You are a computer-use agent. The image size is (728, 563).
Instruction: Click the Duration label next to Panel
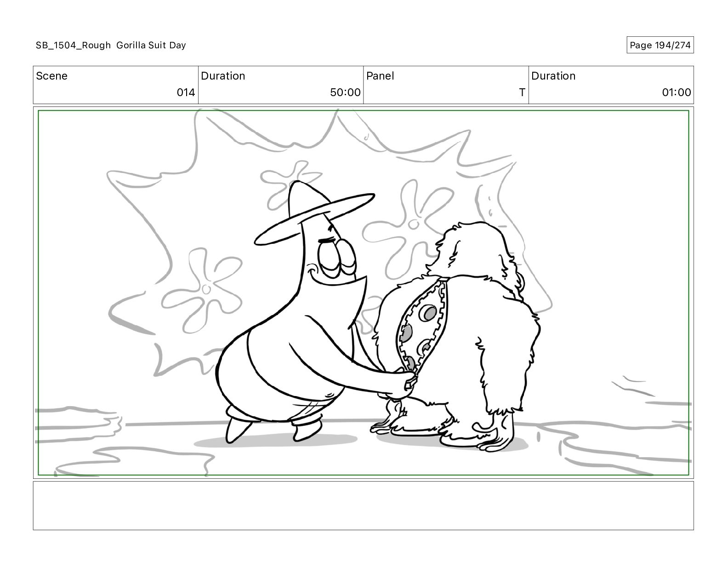[x=553, y=76]
